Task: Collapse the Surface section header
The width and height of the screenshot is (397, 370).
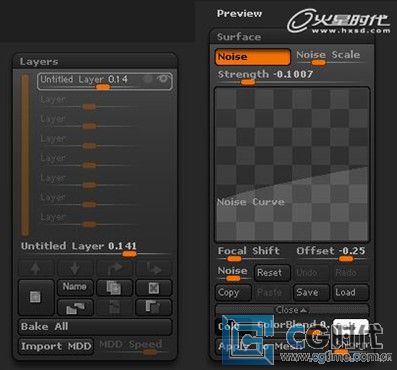Action: click(292, 37)
